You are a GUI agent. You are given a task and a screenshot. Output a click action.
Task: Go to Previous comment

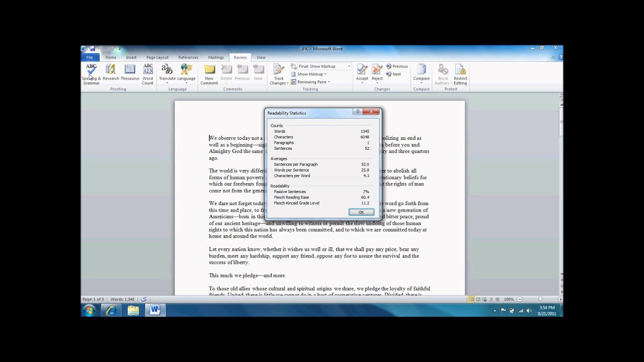click(x=242, y=72)
